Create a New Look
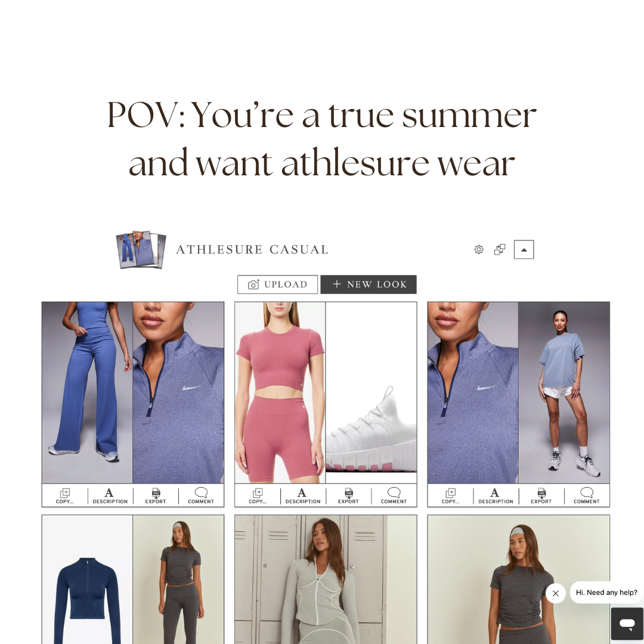This screenshot has height=644, width=644. [x=369, y=284]
